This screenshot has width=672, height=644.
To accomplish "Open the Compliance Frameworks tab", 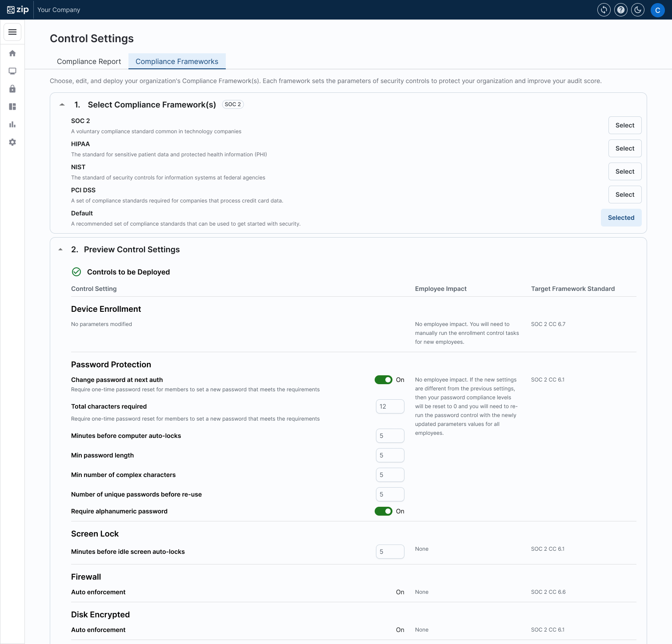I will coord(177,61).
